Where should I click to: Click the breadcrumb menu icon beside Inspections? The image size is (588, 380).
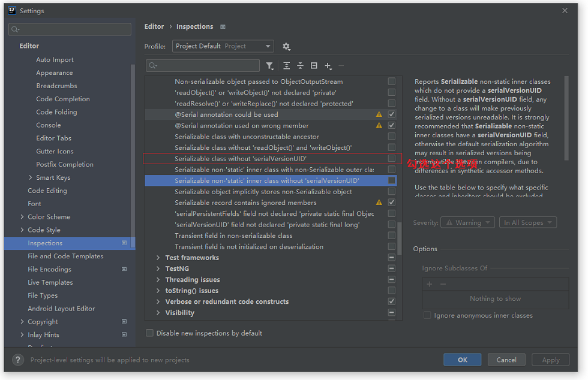223,26
